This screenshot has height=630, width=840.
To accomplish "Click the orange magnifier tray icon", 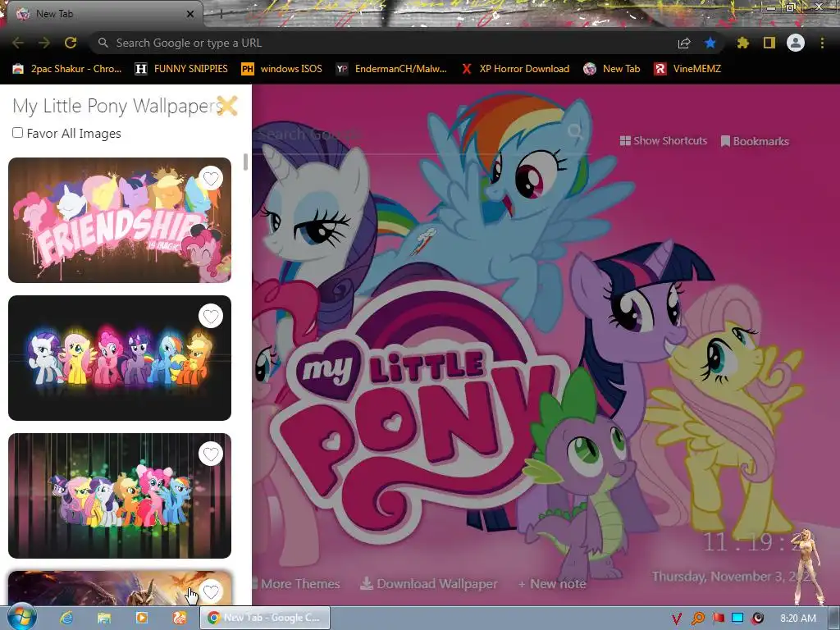I will [697, 619].
